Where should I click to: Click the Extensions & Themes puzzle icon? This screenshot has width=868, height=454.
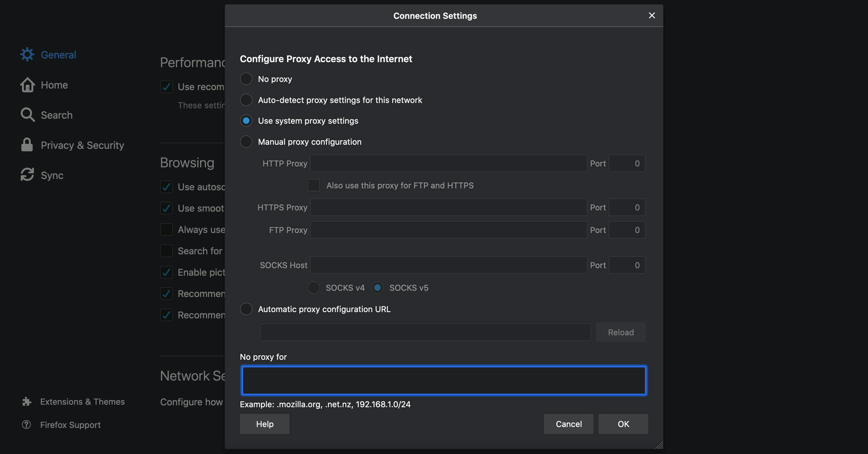click(27, 402)
